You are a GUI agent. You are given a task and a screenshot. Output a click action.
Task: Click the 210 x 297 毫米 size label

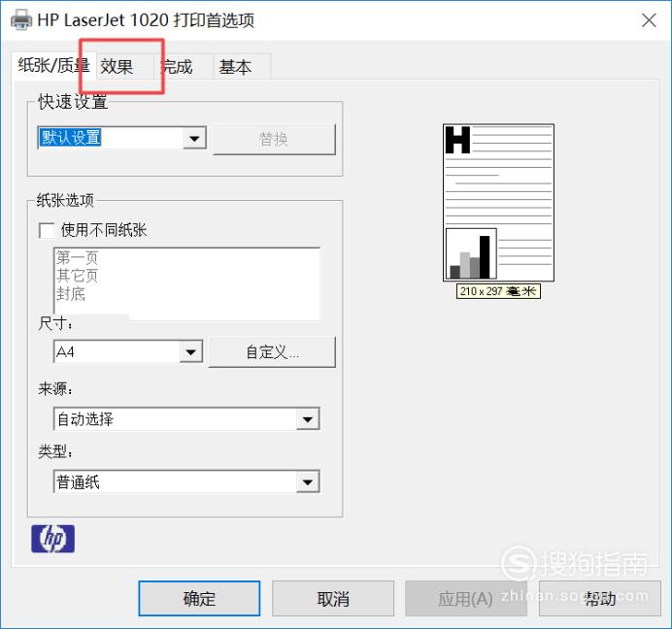tap(498, 291)
